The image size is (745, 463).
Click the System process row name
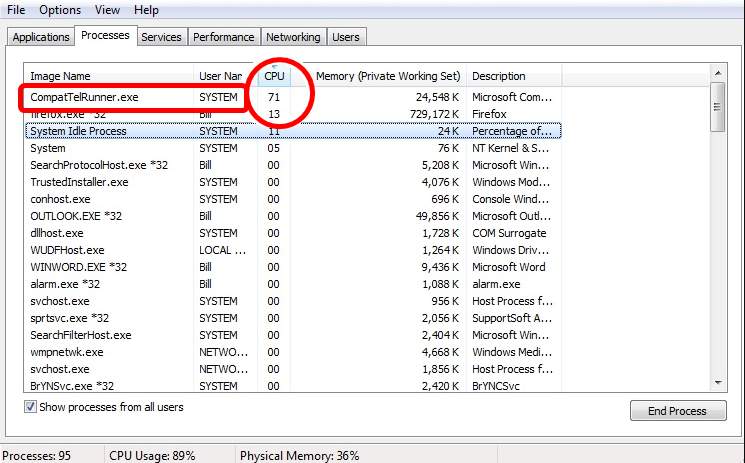pos(48,148)
